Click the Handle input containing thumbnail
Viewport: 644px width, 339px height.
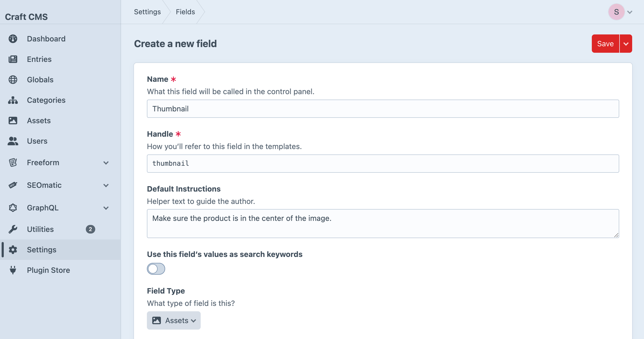pos(383,164)
